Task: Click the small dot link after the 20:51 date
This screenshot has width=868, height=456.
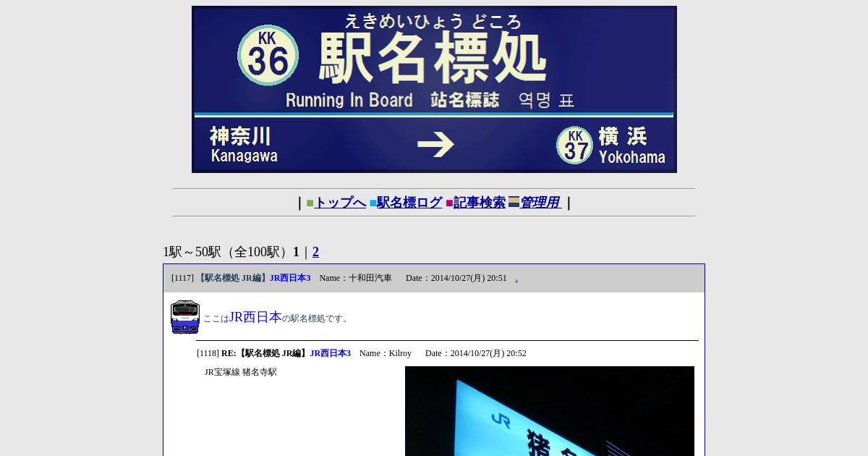Action: point(516,279)
